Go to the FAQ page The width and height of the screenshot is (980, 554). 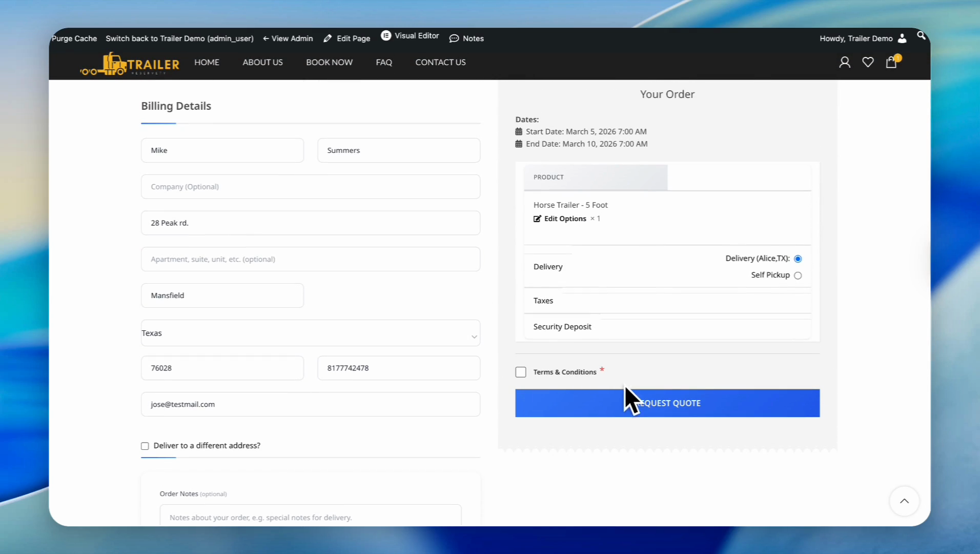point(384,63)
